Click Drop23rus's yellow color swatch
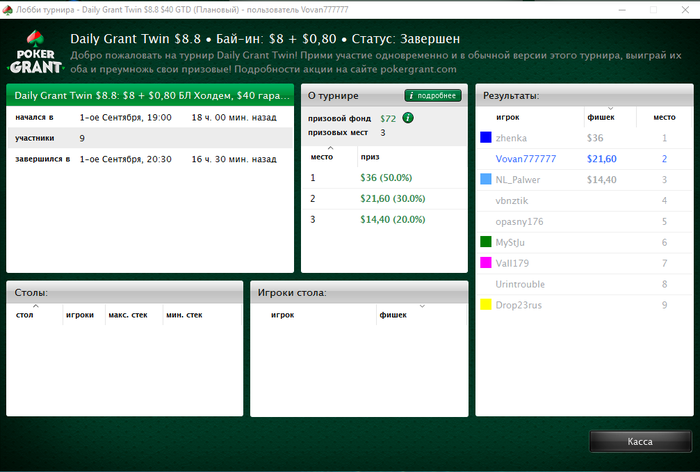The height and width of the screenshot is (472, 700). pyautogui.click(x=485, y=305)
